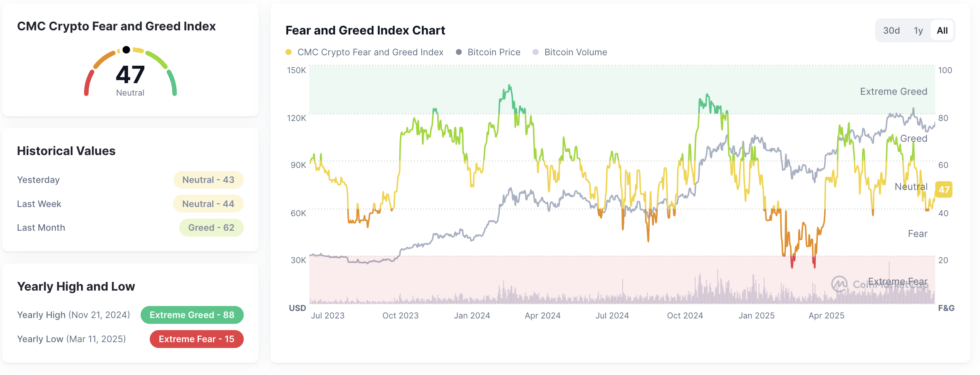Screen dimensions: 980x375
Task: Click the light Bitcoin Volume legend dot
Action: [535, 52]
